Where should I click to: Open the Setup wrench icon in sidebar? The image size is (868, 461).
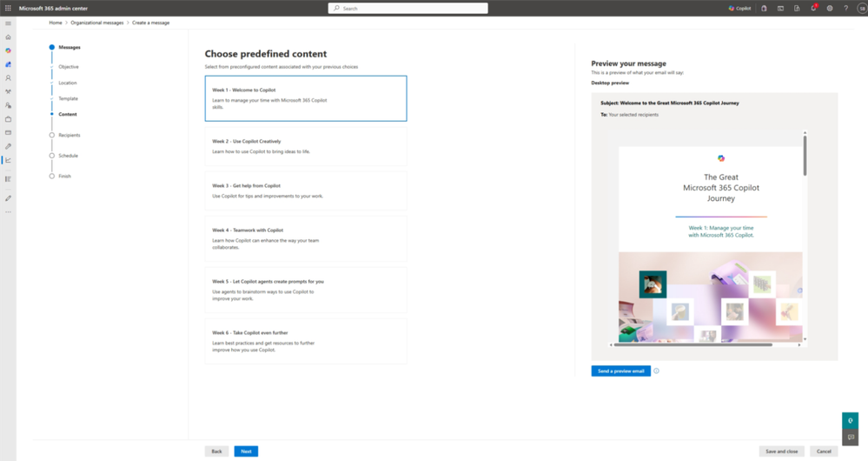[8, 146]
